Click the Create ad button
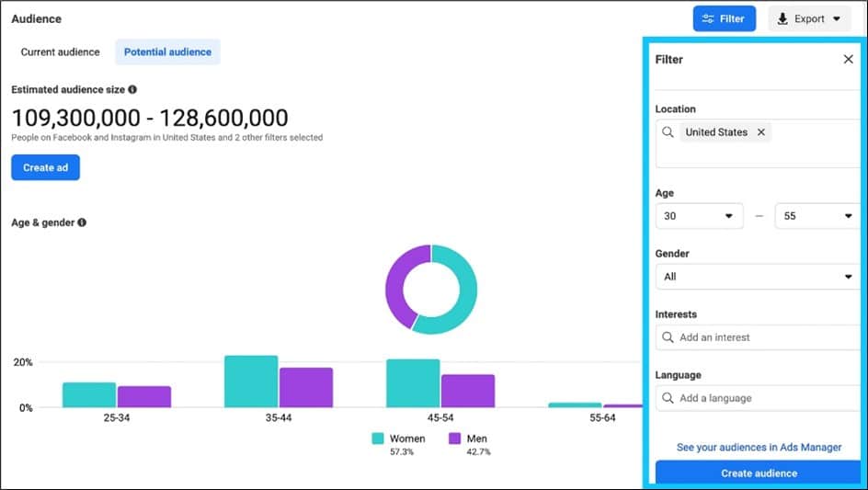Viewport: 868px width, 490px height. (45, 167)
